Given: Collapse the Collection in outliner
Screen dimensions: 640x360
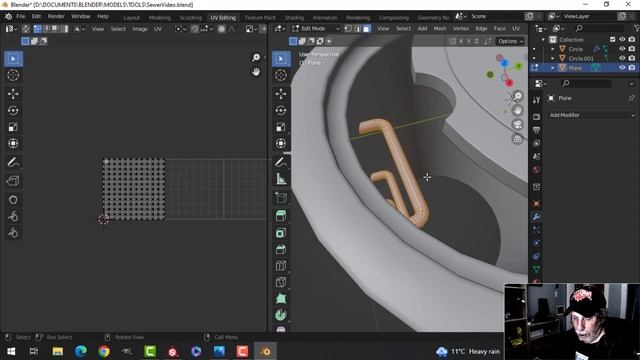Looking at the screenshot, I should tap(543, 40).
